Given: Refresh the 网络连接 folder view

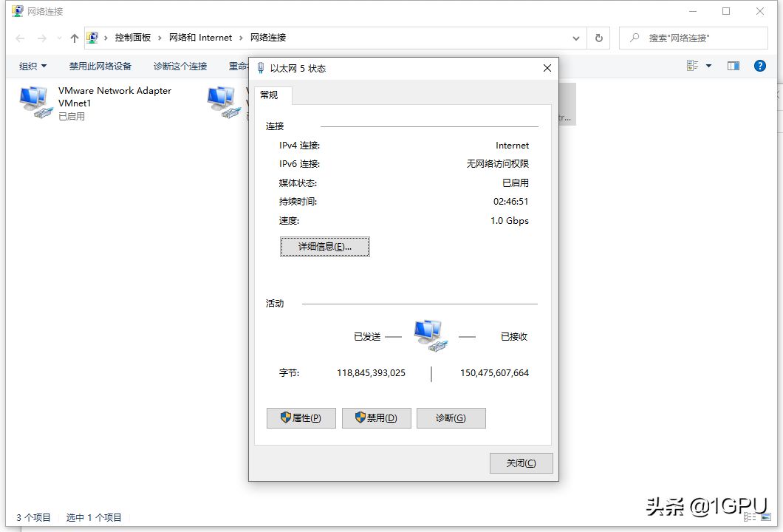Looking at the screenshot, I should click(x=599, y=38).
